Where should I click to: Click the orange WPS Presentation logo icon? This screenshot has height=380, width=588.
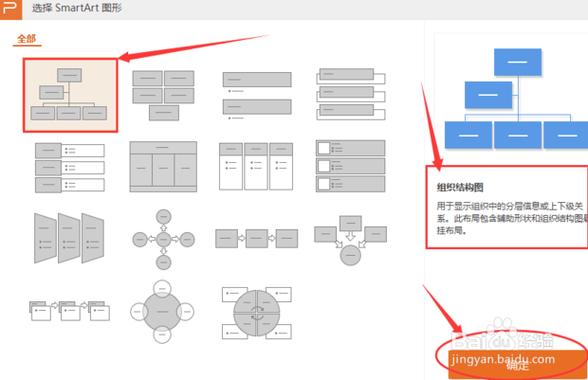click(x=10, y=9)
